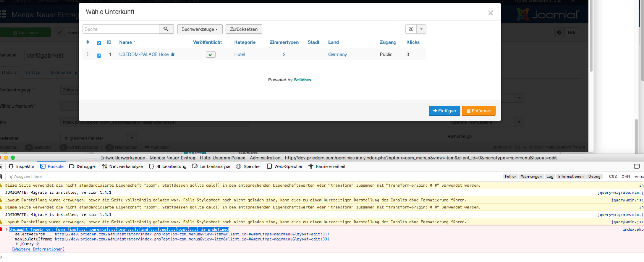Click the featured star next to USEDOM-PALACE Hotel

click(173, 54)
